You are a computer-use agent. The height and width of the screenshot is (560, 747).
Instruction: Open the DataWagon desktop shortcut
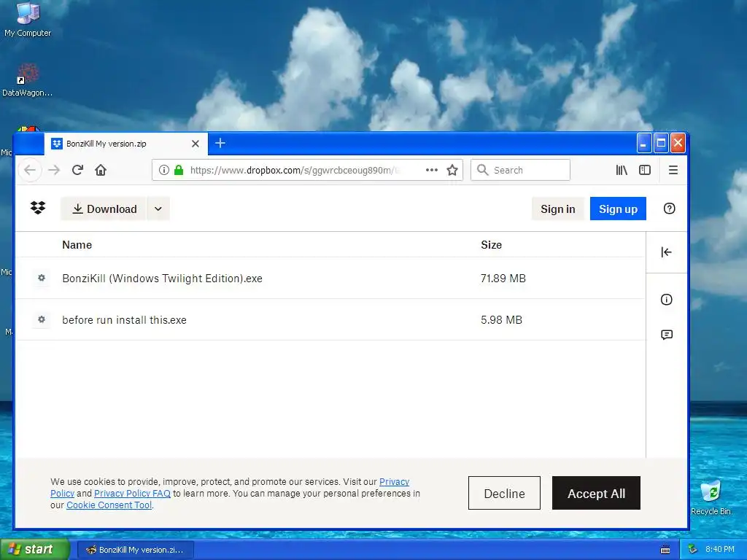click(28, 80)
